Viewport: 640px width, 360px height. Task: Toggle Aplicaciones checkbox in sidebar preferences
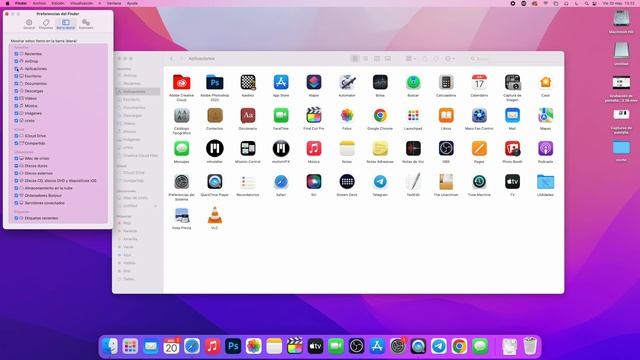pyautogui.click(x=16, y=69)
